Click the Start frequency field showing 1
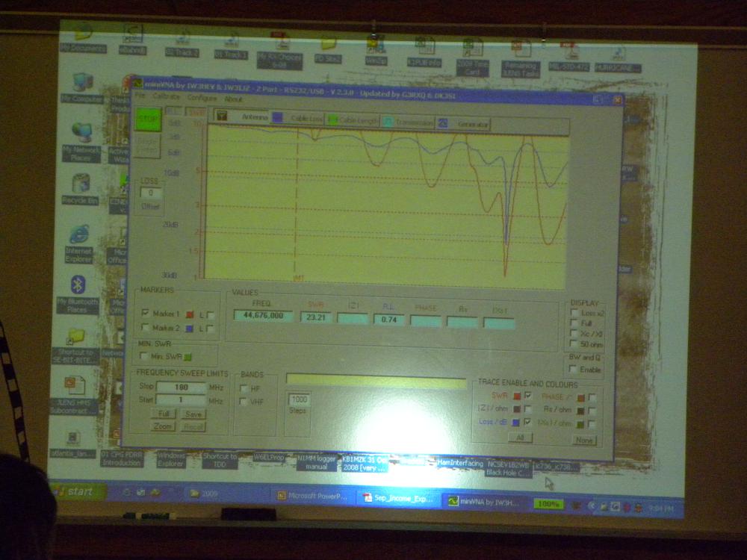The image size is (747, 560). point(181,400)
